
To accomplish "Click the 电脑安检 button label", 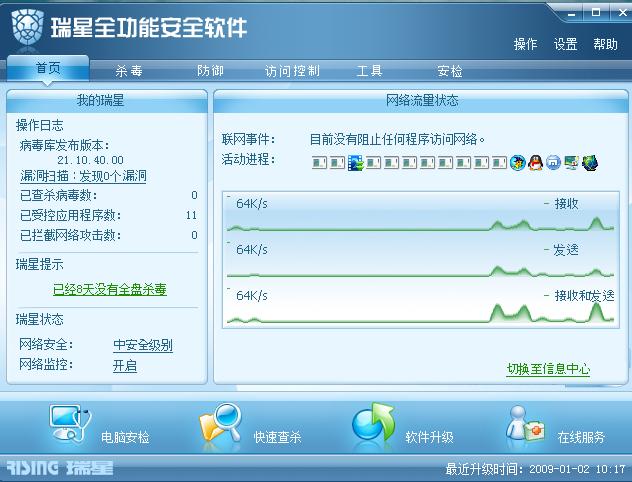I will (125, 437).
